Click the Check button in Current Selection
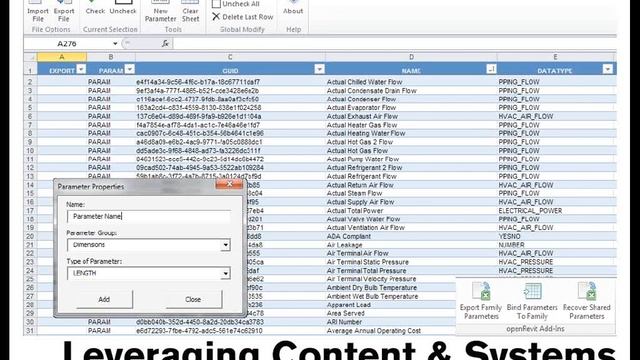The width and height of the screenshot is (640, 360). (95, 8)
